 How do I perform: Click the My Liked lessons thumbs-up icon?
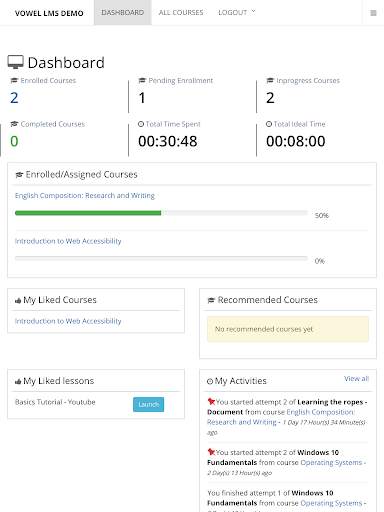coord(18,382)
